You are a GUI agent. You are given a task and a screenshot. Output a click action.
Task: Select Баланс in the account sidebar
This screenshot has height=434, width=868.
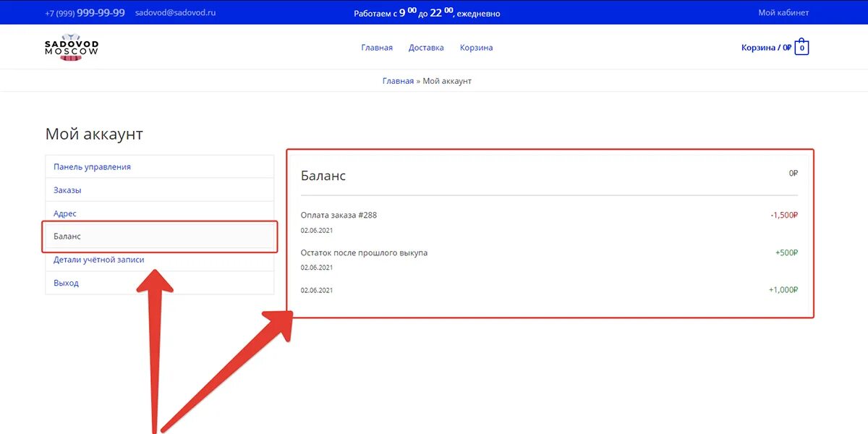160,237
